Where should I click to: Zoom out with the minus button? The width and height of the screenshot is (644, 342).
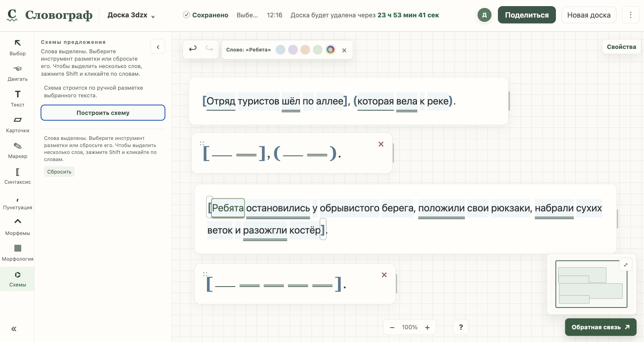pyautogui.click(x=392, y=327)
